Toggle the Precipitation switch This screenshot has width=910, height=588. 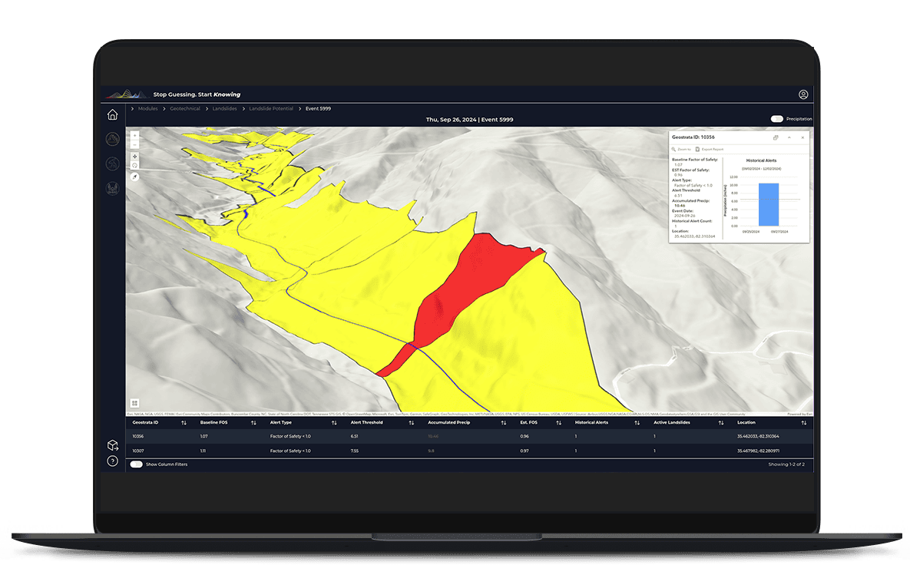pyautogui.click(x=777, y=119)
